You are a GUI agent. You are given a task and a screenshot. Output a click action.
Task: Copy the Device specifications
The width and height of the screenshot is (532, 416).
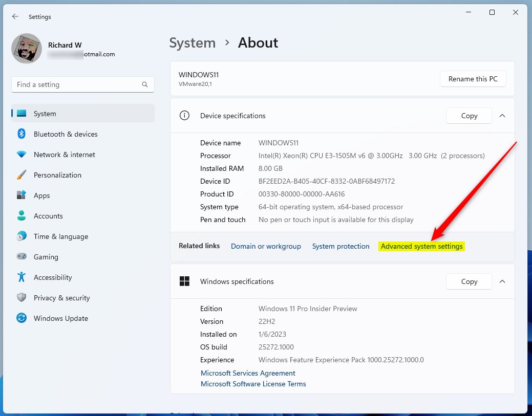click(x=469, y=116)
